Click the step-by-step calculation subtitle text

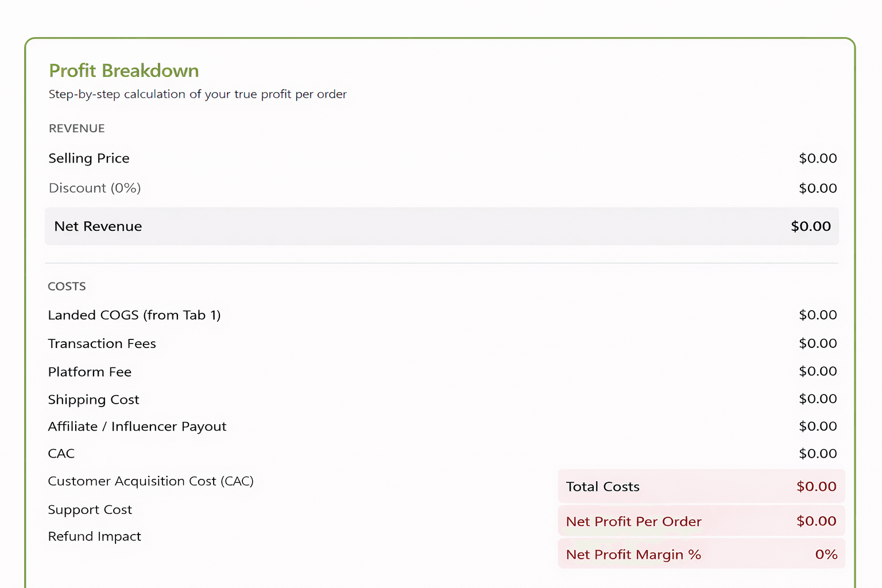[x=198, y=94]
